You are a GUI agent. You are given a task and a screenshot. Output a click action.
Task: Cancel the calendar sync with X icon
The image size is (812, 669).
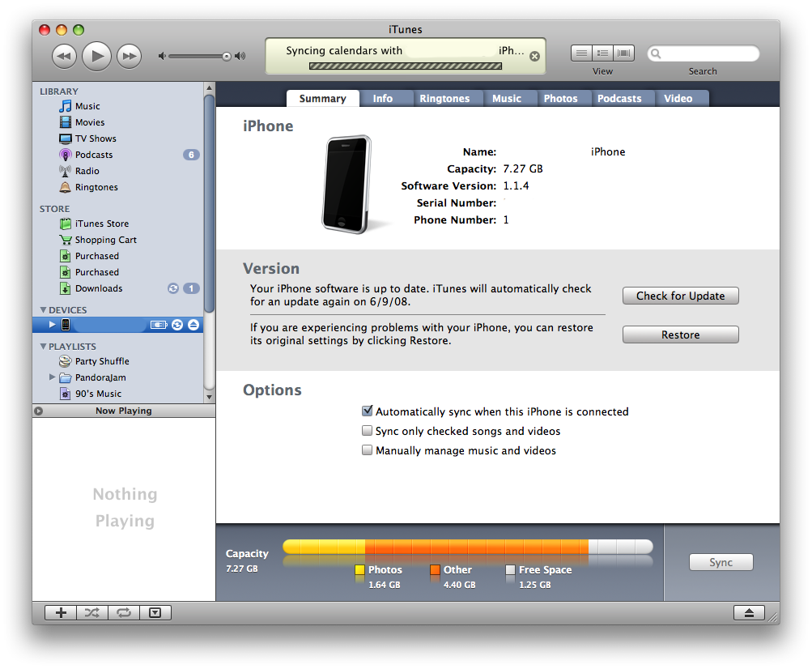tap(534, 57)
